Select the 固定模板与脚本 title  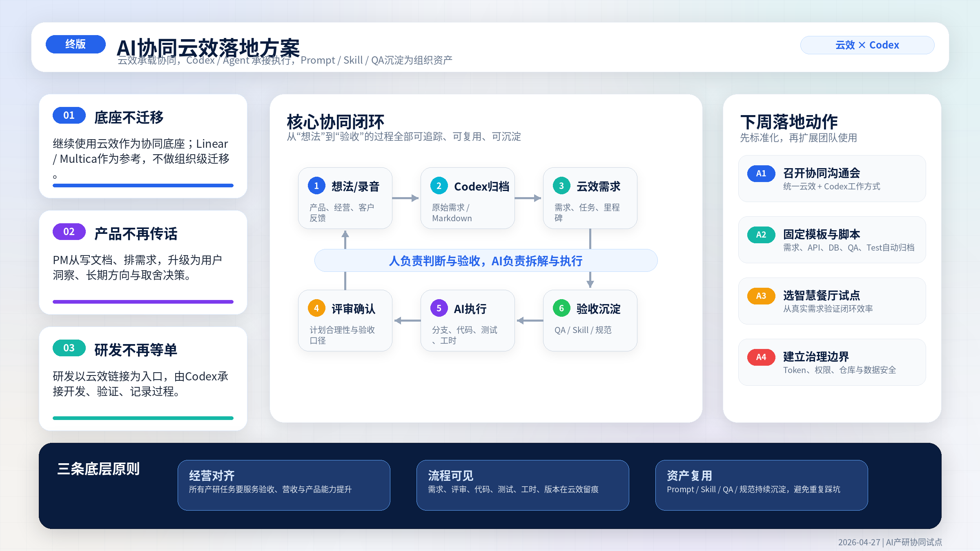[822, 234]
